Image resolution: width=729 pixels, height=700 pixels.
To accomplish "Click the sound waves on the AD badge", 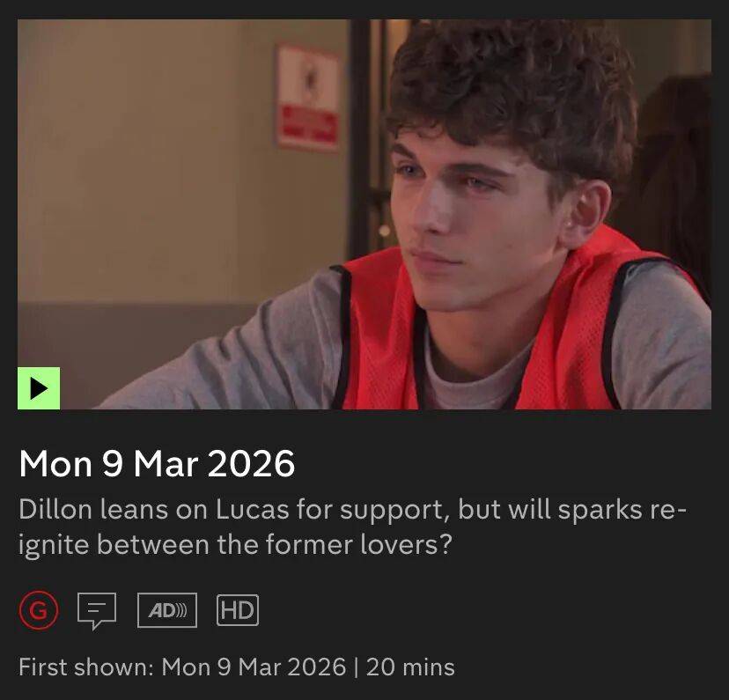I will (181, 610).
